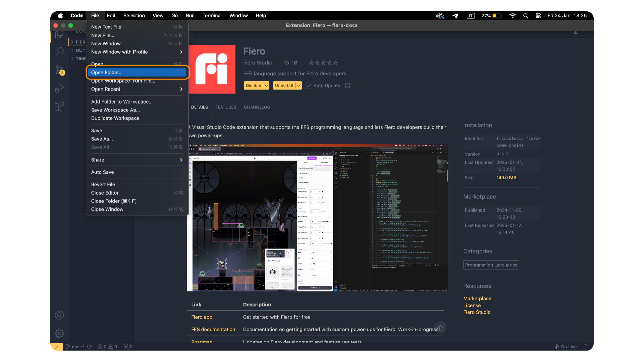Click the extension settings gear next to Auto Update
This screenshot has width=644, height=362.
click(x=347, y=86)
